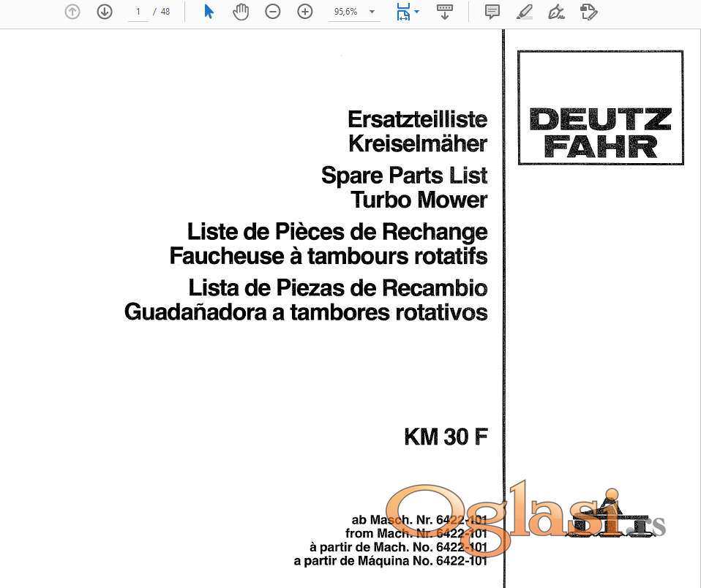This screenshot has width=701, height=588.
Task: Click the word 'Kreiselmäher'
Action: tap(418, 144)
